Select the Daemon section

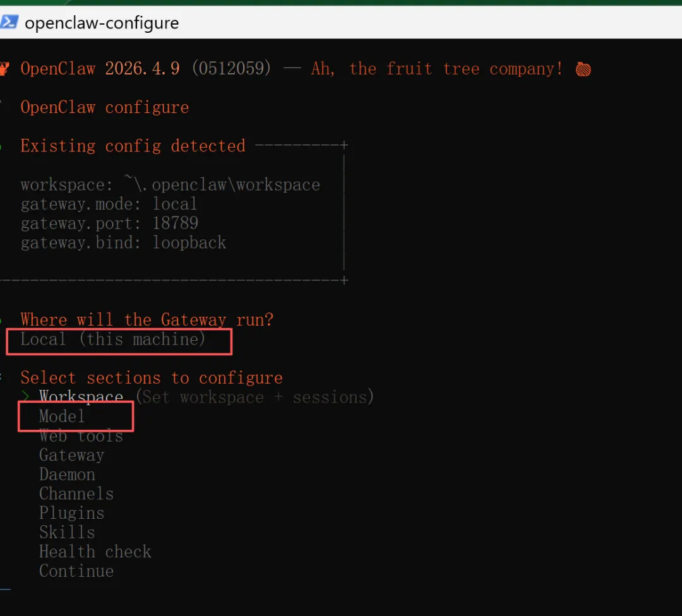(x=67, y=474)
